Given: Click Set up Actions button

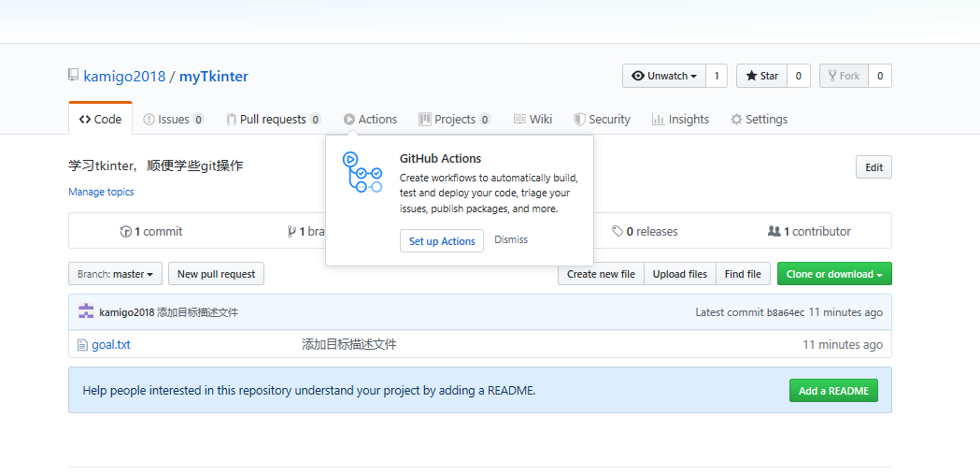Looking at the screenshot, I should (442, 241).
